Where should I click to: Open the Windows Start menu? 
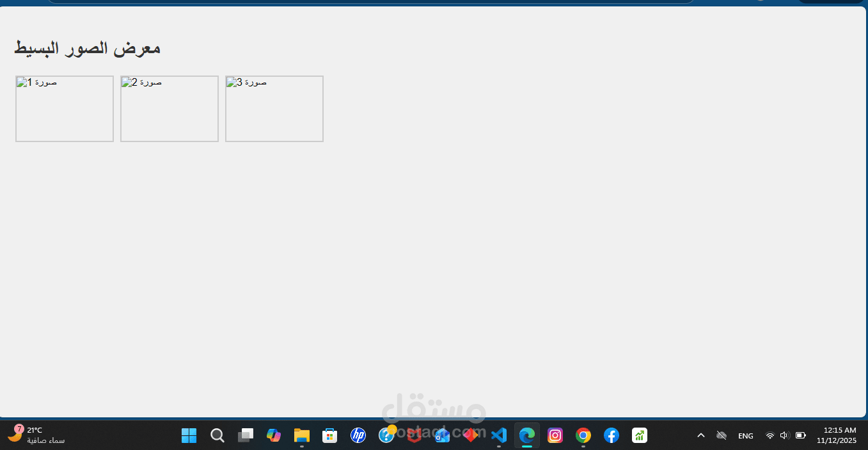[189, 435]
